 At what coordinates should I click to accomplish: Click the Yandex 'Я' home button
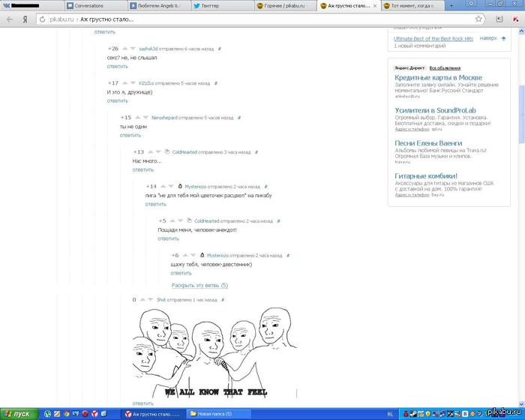point(25,19)
